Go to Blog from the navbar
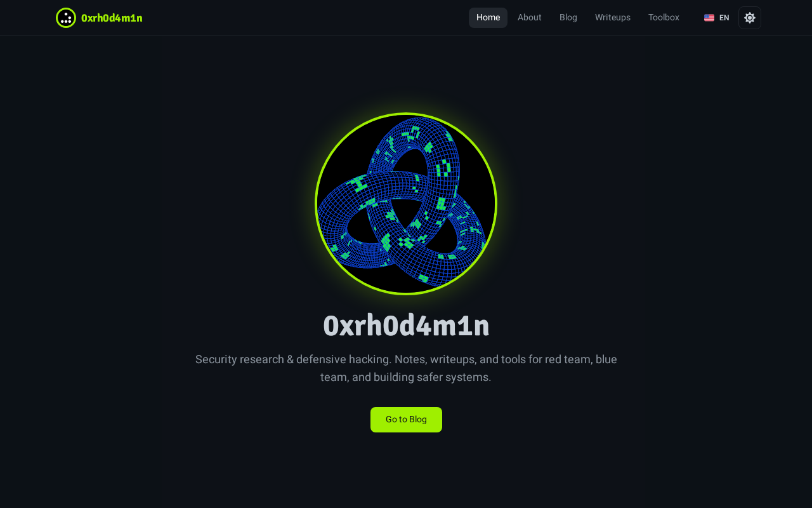812x508 pixels. pos(568,18)
